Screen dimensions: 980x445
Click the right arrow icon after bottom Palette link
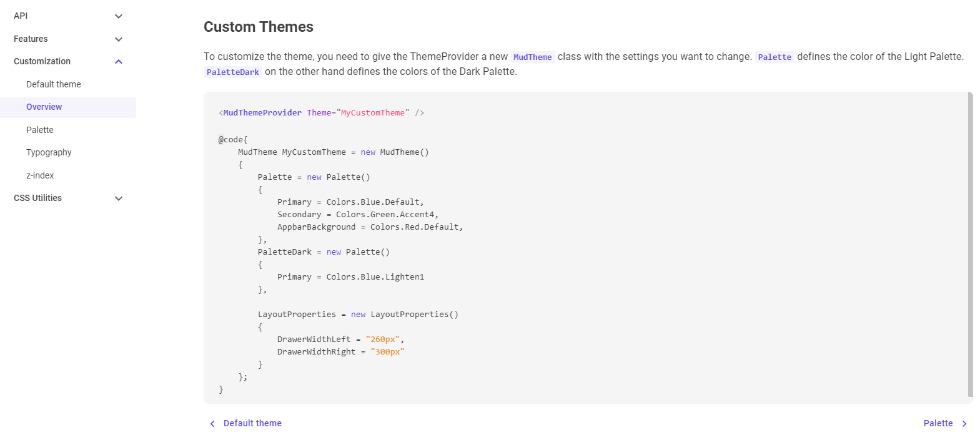[x=964, y=424]
